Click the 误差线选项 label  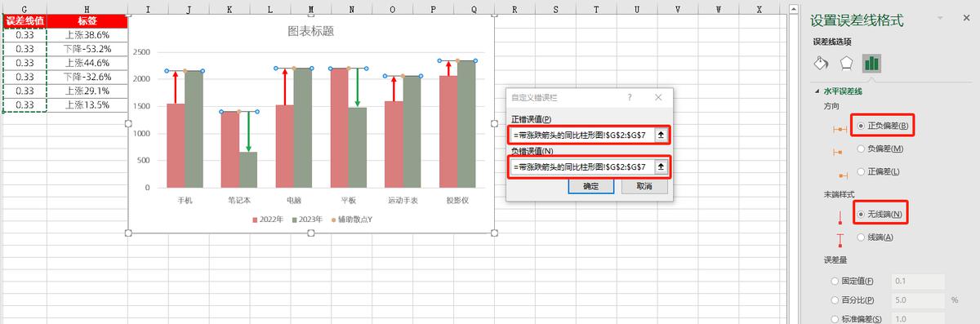pos(832,41)
